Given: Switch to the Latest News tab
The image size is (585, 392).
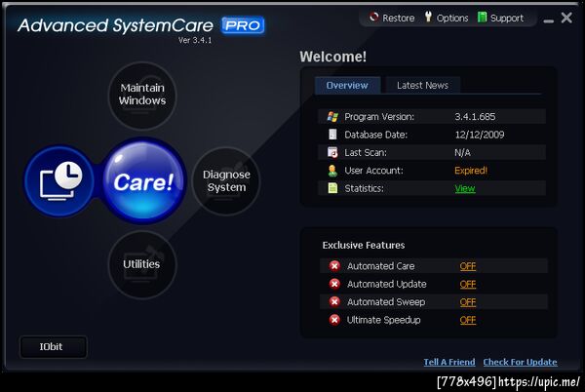Looking at the screenshot, I should click(423, 85).
